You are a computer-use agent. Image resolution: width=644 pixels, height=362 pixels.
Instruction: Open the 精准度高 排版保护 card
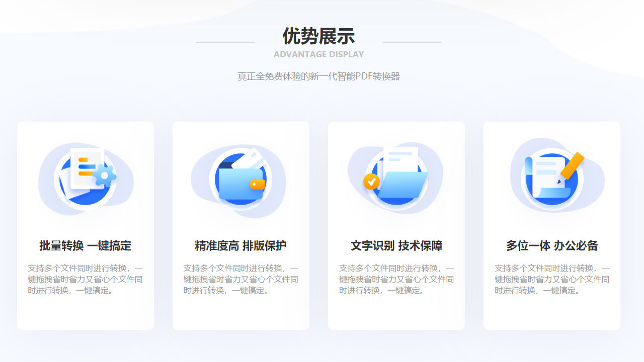(x=240, y=225)
